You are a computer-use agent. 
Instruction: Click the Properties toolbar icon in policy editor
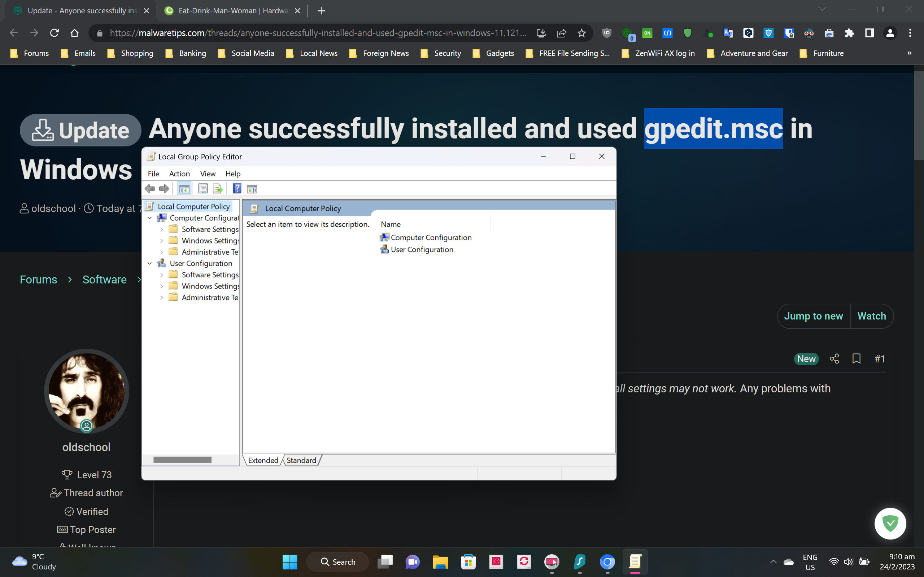[x=203, y=189]
